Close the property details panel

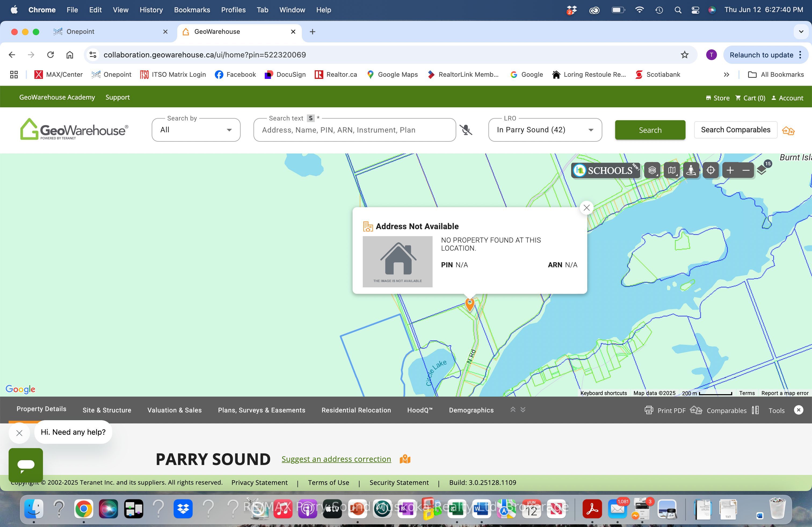point(799,410)
